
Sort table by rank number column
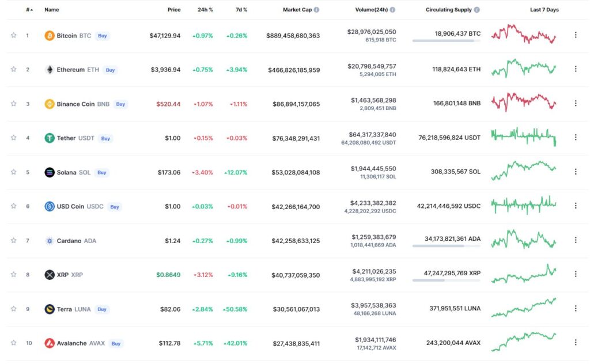(29, 10)
